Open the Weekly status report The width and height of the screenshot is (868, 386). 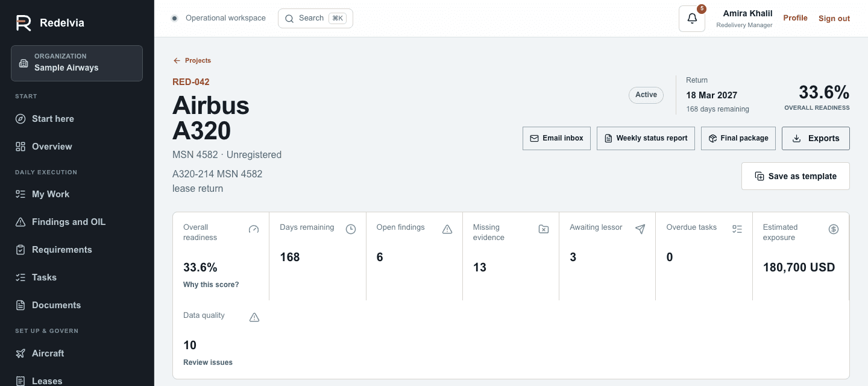click(646, 138)
